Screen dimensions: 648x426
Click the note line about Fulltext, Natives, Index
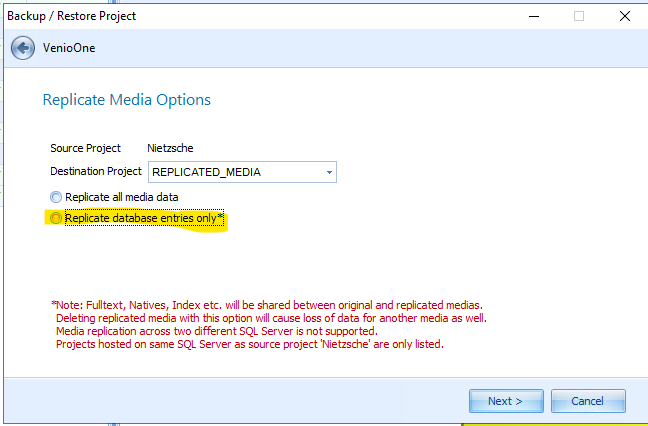pyautogui.click(x=267, y=305)
